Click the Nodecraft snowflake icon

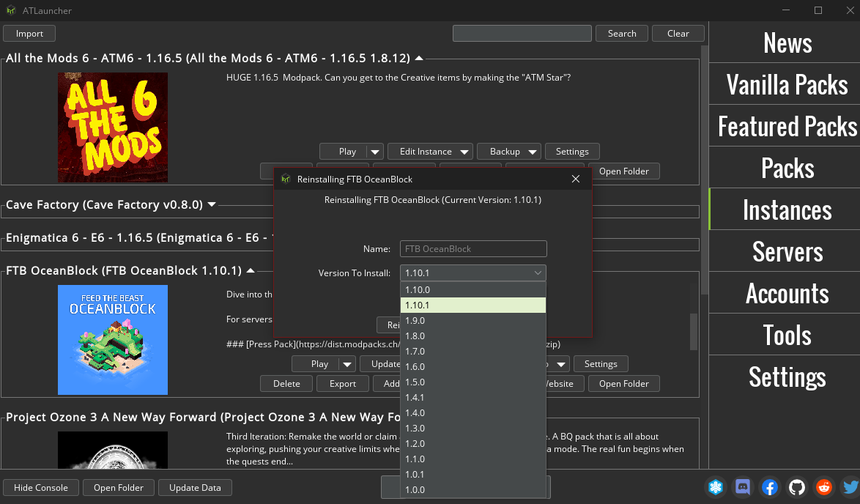coord(716,486)
